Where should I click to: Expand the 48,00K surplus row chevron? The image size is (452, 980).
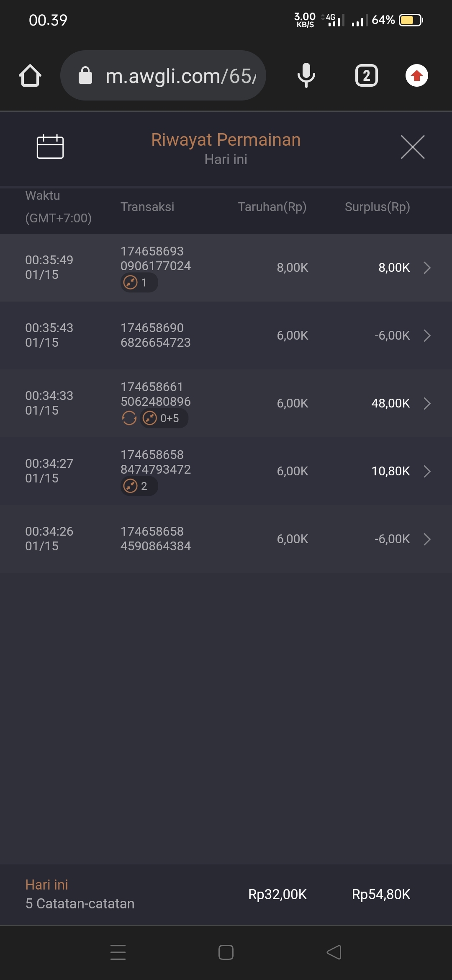(x=427, y=403)
